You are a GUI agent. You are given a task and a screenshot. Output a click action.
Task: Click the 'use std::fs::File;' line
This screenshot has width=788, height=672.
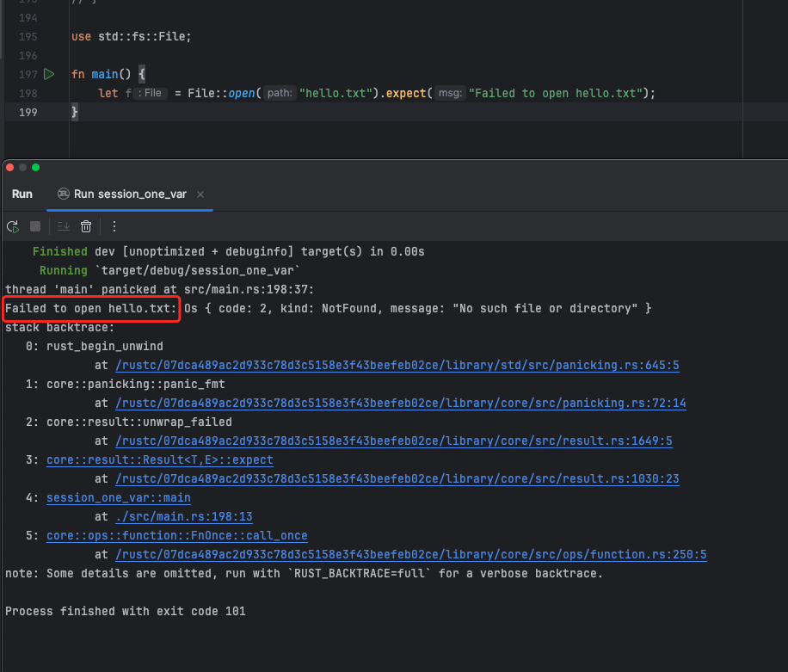(131, 37)
